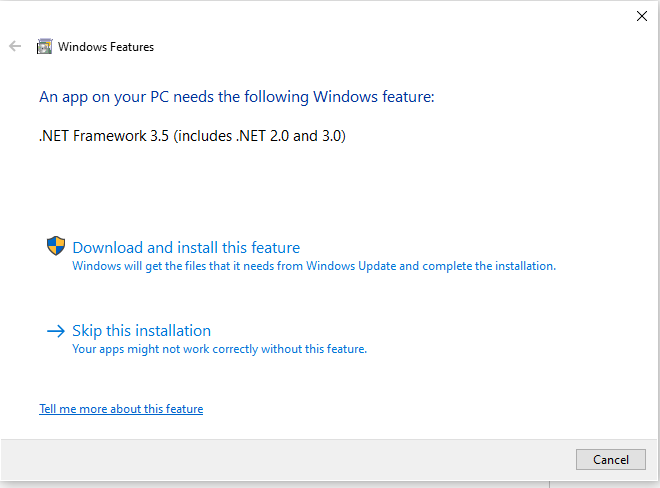
Task: Click the .NET Framework 3.5 feature name
Action: (104, 136)
